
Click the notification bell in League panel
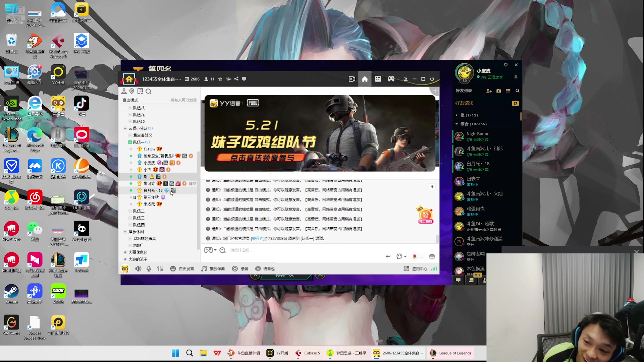click(516, 77)
